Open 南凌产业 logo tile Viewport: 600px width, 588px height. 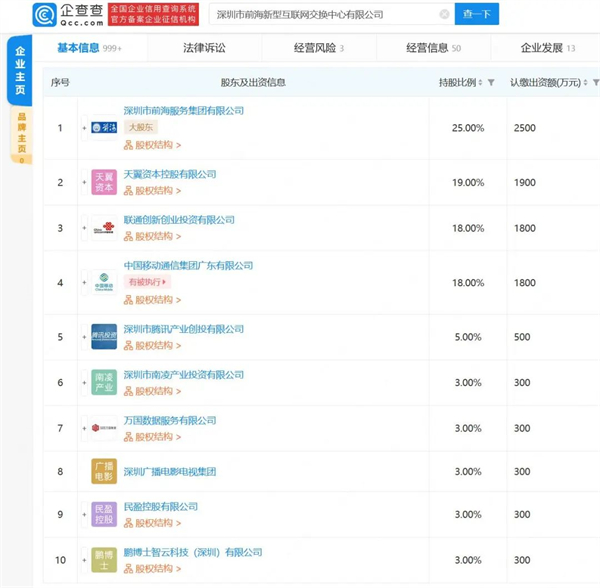104,382
